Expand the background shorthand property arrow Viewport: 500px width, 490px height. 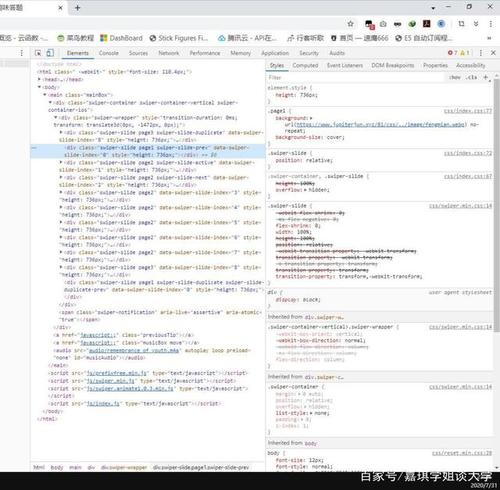(311, 118)
